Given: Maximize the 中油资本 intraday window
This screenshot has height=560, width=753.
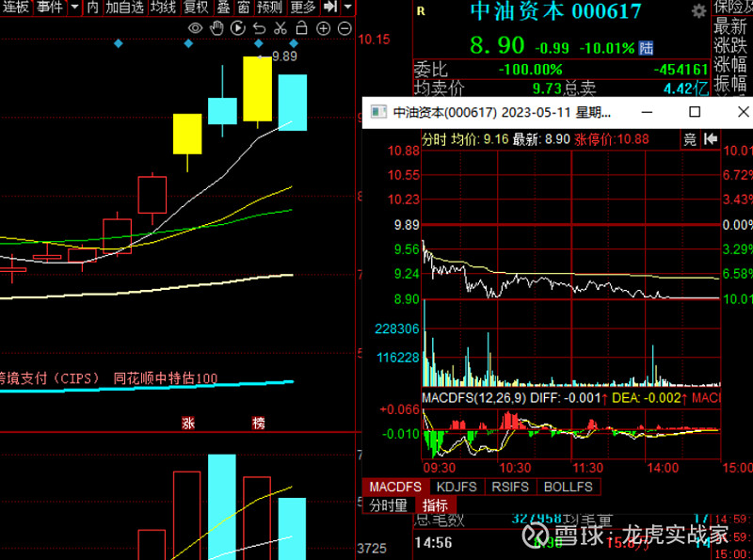Looking at the screenshot, I should coord(695,112).
